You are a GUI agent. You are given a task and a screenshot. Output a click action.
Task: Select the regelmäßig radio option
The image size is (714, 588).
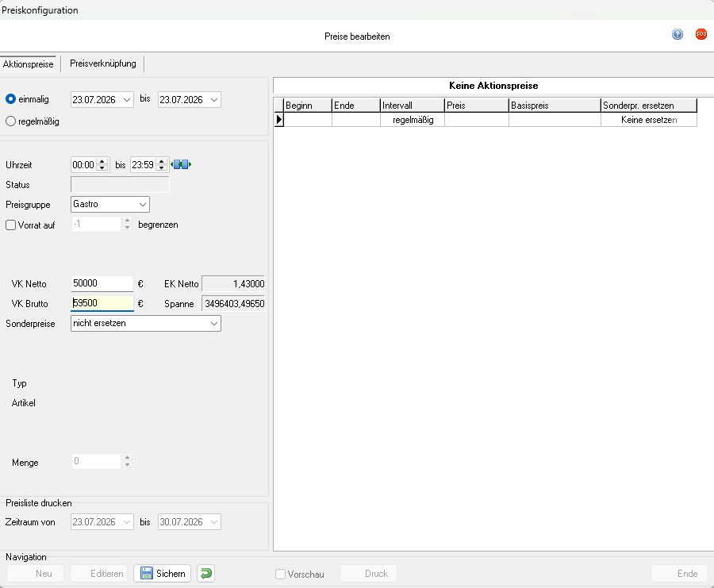pyautogui.click(x=10, y=121)
